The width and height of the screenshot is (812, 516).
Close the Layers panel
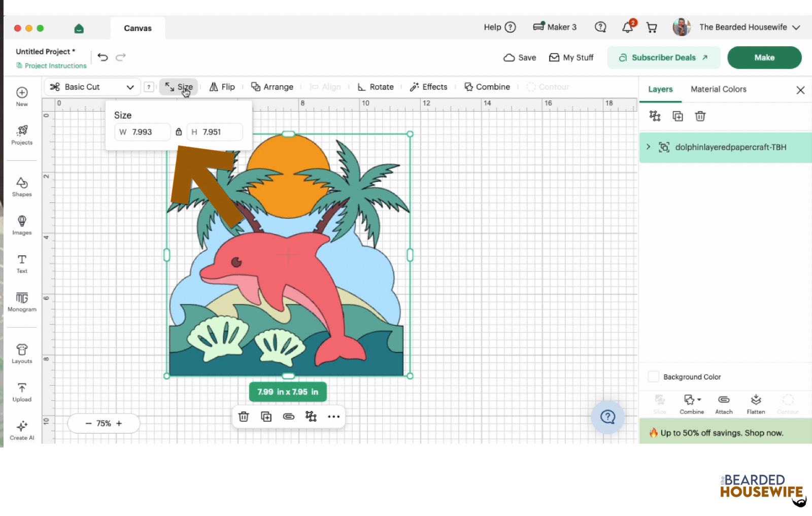[800, 90]
